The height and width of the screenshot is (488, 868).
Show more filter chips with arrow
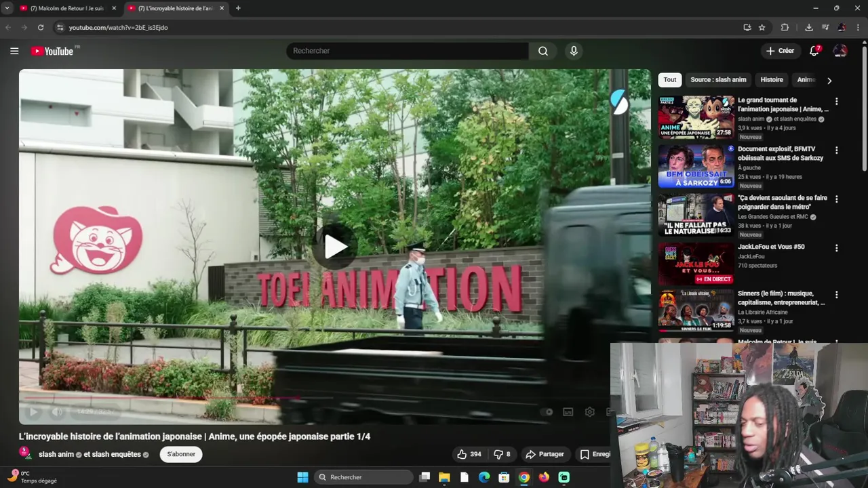point(829,81)
